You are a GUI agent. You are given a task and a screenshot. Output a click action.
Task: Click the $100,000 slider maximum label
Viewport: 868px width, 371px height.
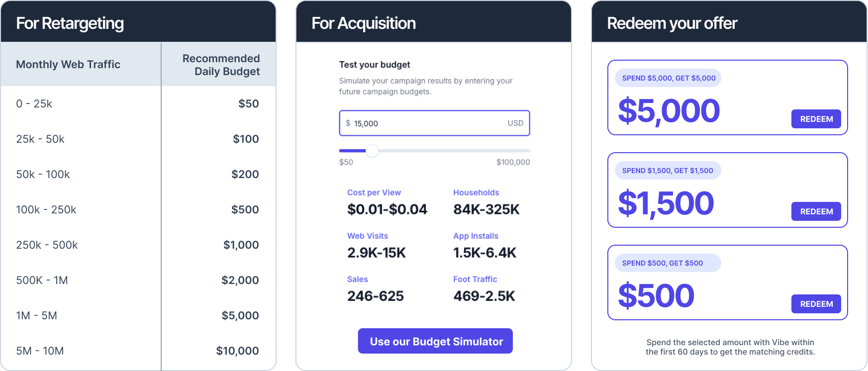[513, 162]
